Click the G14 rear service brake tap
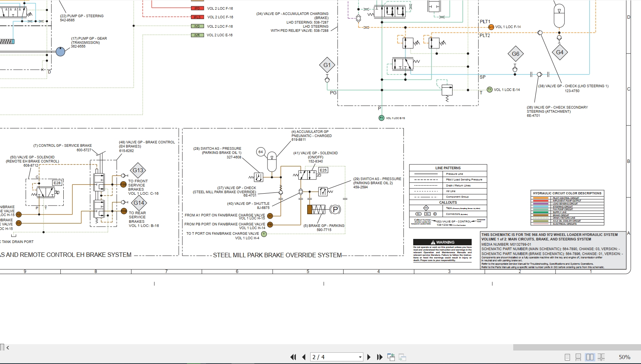This screenshot has width=641, height=364. [x=139, y=203]
